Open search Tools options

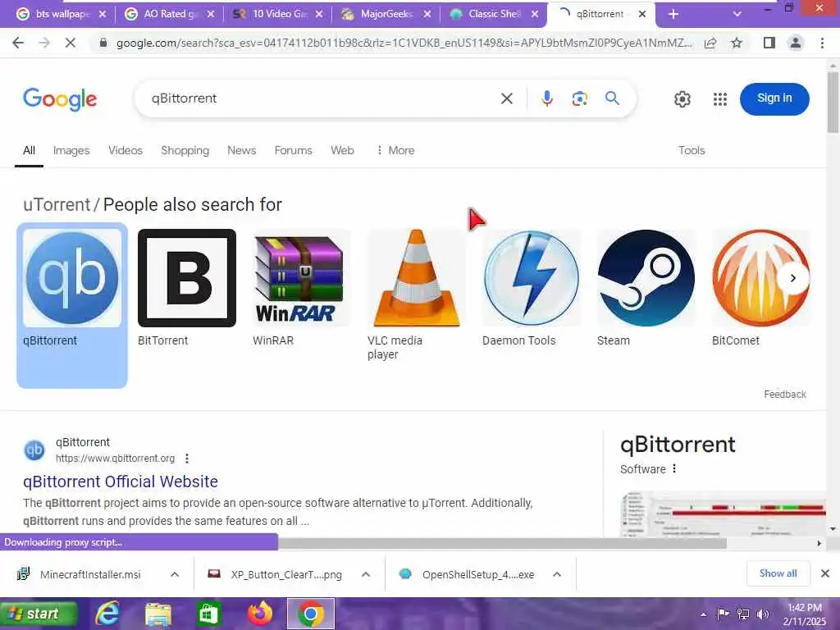[x=692, y=151]
